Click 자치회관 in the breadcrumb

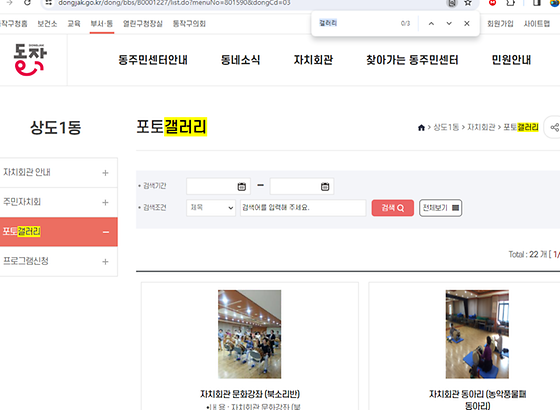click(x=481, y=128)
